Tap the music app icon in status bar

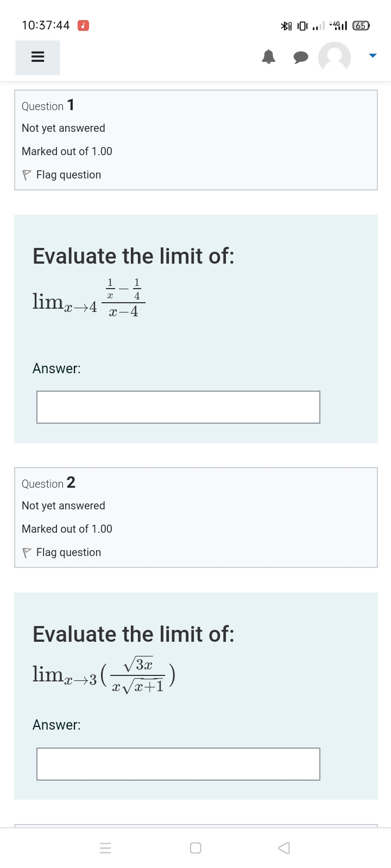[83, 25]
